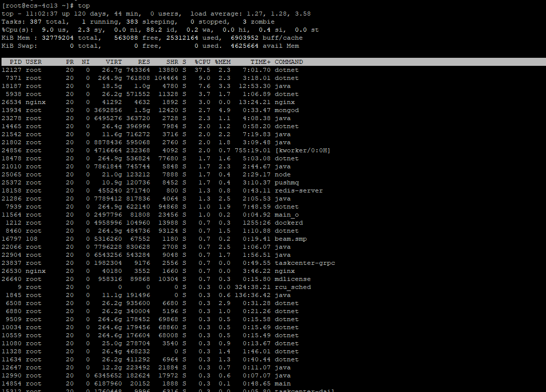Viewport: 546px width, 392px height.
Task: Click TIME+ 324:38.21 value
Action: point(253,287)
